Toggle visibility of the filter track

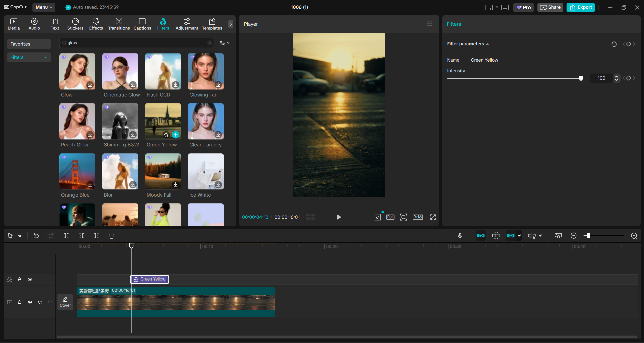(30, 279)
